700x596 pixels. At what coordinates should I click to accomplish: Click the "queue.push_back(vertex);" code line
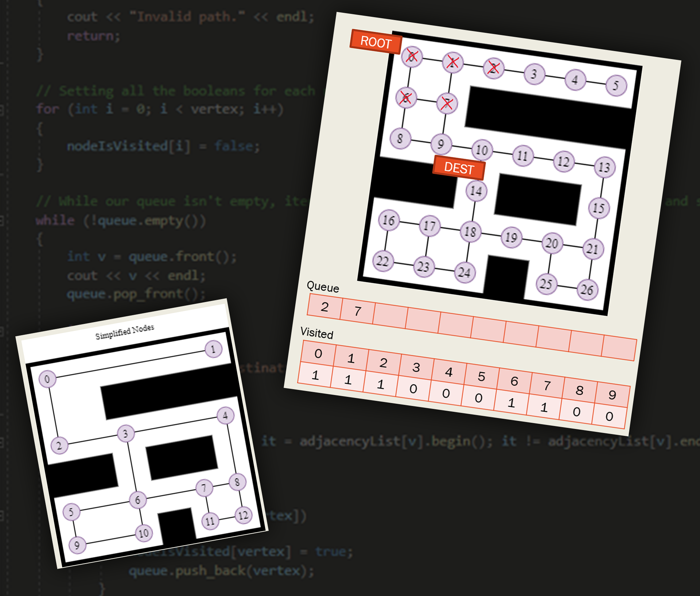pos(221,570)
